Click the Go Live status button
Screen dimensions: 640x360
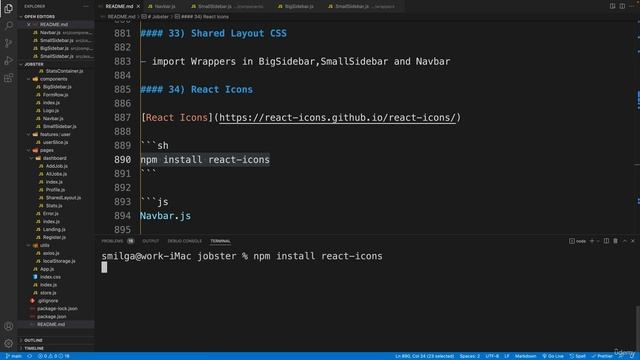click(553, 356)
